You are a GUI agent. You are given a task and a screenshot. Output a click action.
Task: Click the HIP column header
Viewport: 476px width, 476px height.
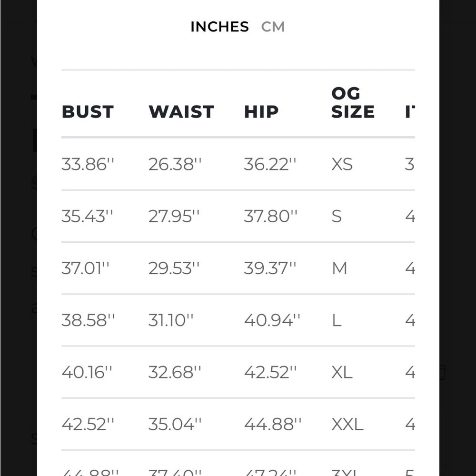click(261, 112)
